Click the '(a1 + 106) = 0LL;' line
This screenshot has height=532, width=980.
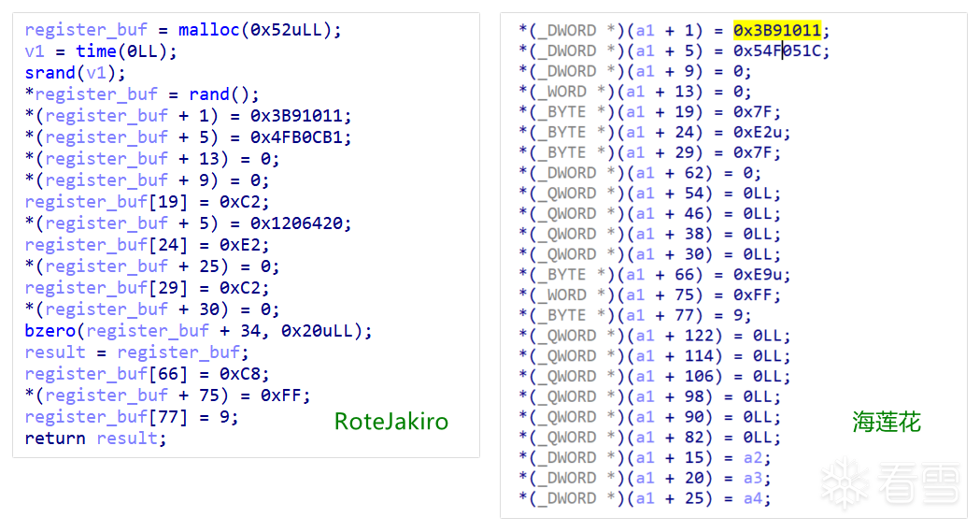click(654, 377)
